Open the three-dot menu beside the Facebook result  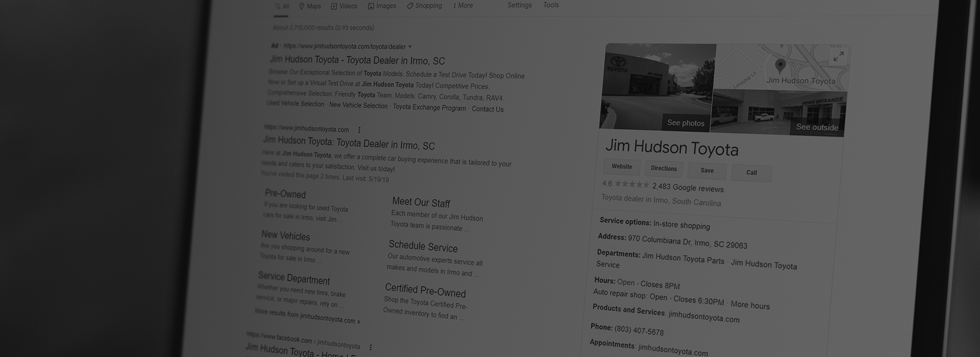pyautogui.click(x=371, y=347)
